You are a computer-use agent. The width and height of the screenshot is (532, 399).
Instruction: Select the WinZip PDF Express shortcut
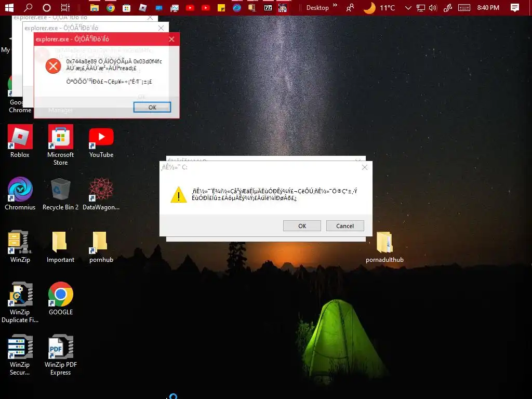[x=61, y=355]
